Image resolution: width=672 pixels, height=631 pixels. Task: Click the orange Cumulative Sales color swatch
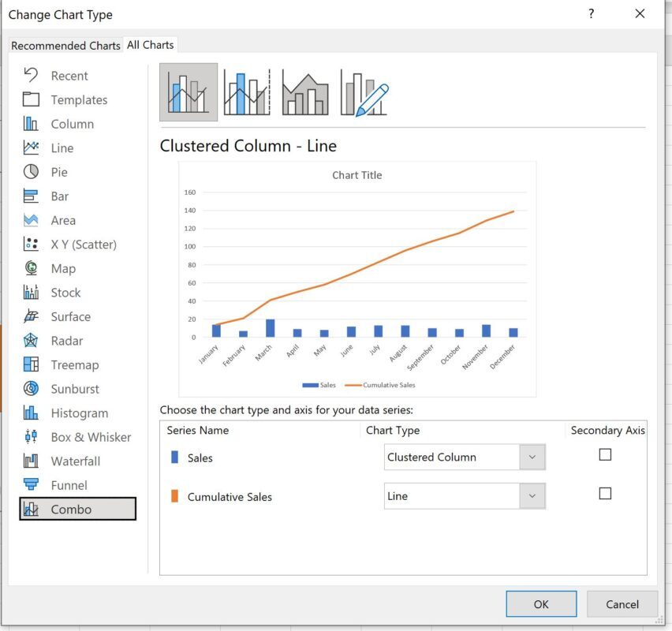tap(174, 496)
